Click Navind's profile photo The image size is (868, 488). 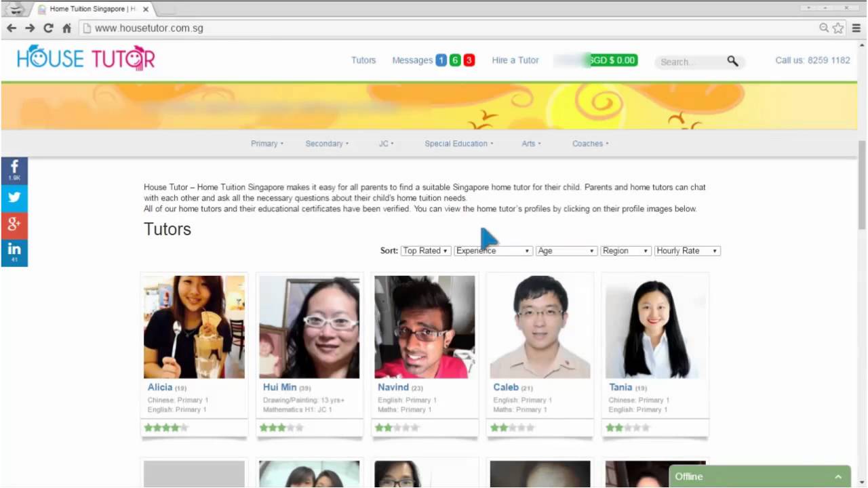tap(425, 327)
